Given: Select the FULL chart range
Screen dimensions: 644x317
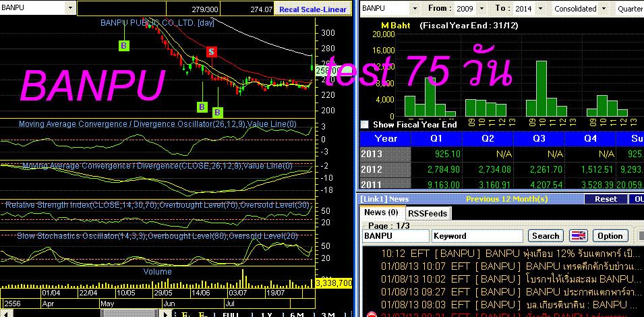Looking at the screenshot, I should pyautogui.click(x=231, y=314).
